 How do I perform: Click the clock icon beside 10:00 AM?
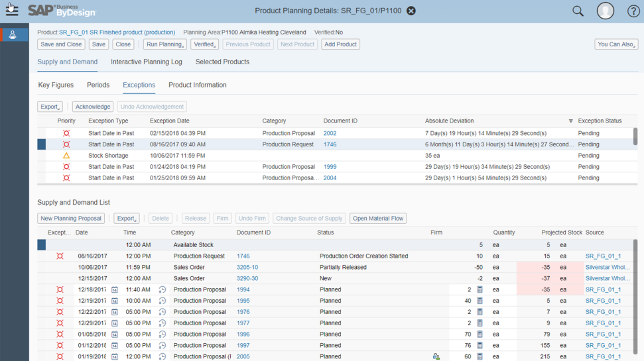(162, 301)
